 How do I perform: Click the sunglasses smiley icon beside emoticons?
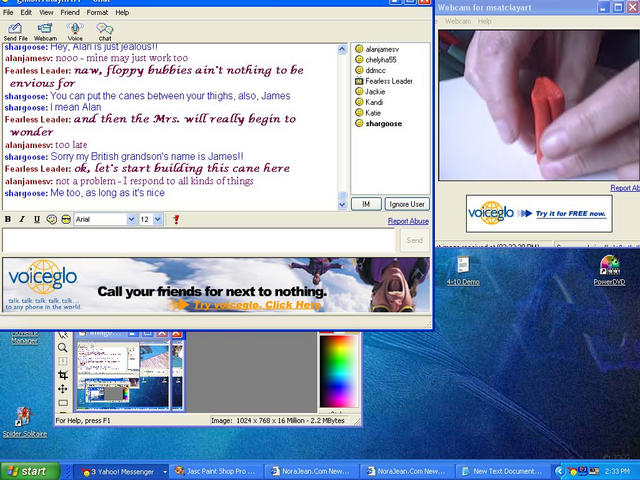[66, 220]
